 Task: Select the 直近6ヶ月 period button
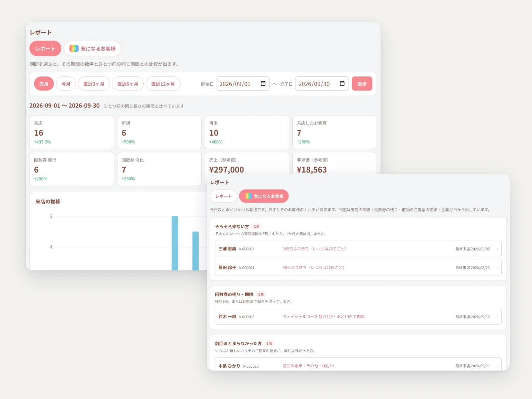128,84
